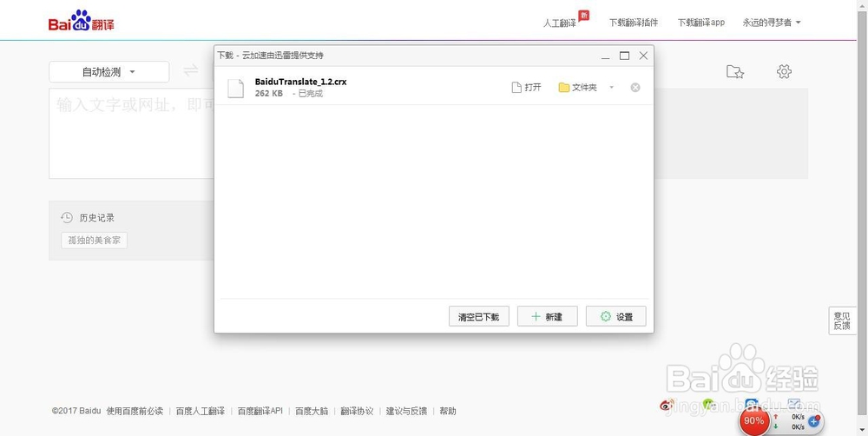868x436 pixels.
Task: Click the 历史记录 clock icon
Action: 67,218
